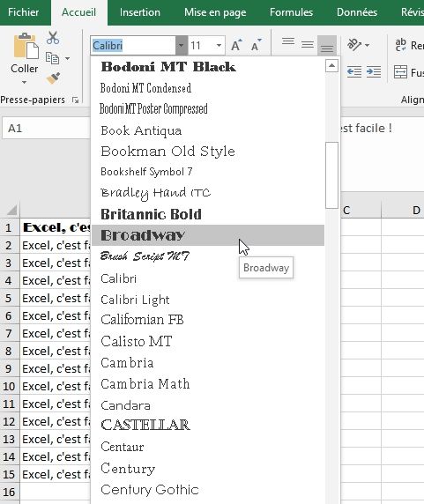
Task: Select row 16 header
Action: [x=9, y=492]
